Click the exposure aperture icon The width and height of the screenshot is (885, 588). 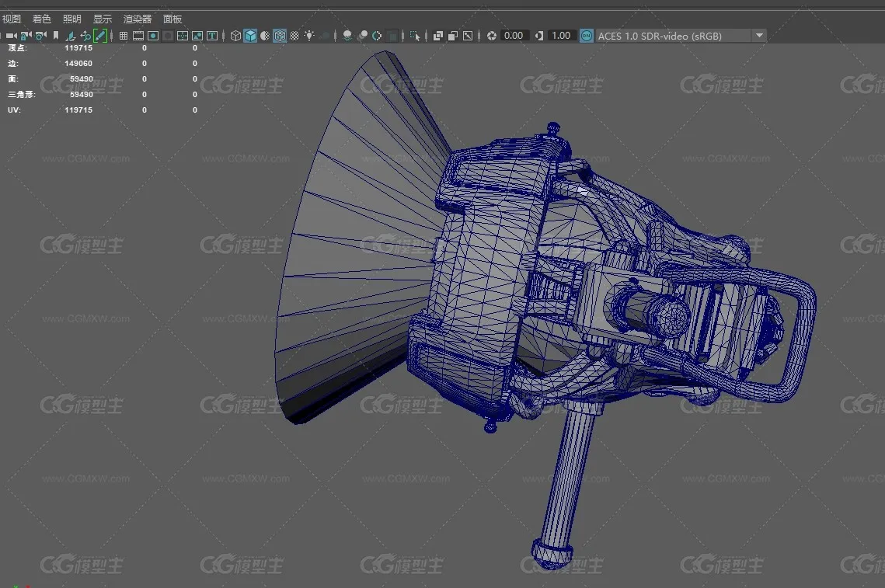point(492,36)
